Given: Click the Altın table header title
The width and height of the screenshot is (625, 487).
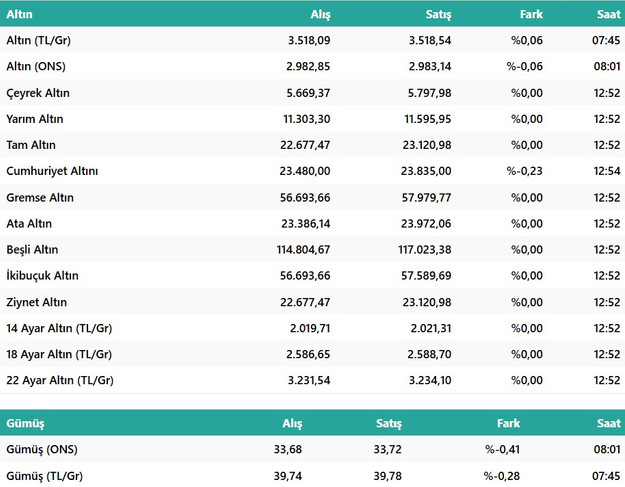Looking at the screenshot, I should [x=20, y=14].
